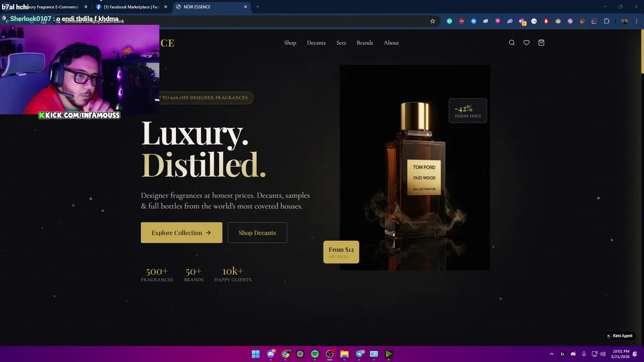Click the Distilled. headline text
Viewport: 644px width, 362px height.
pos(204,164)
